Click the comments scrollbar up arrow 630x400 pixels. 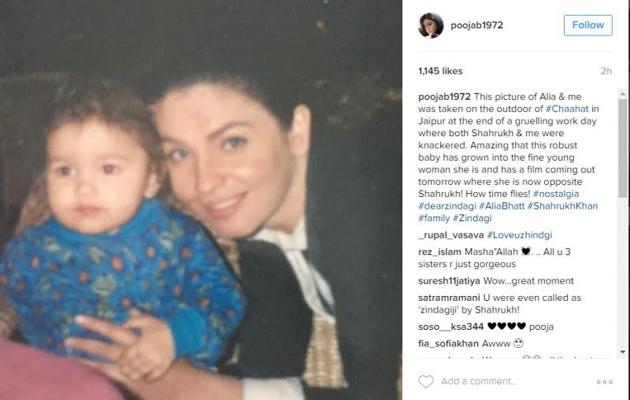click(623, 94)
